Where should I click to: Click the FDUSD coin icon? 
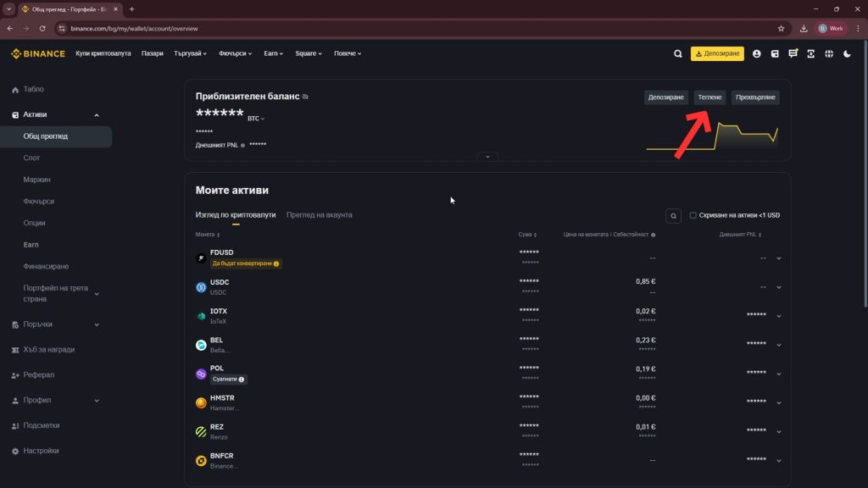[x=201, y=258]
